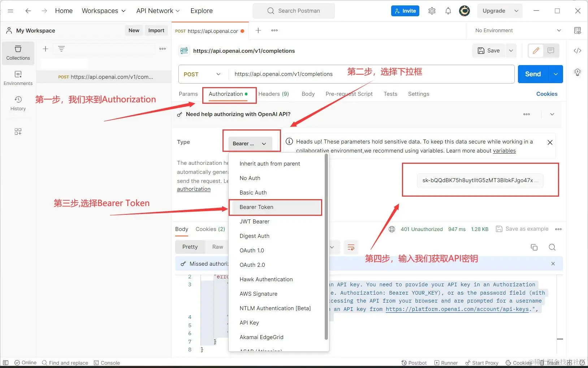Select Bearer Token from the auth list
Image resolution: width=588 pixels, height=368 pixels.
coord(275,207)
